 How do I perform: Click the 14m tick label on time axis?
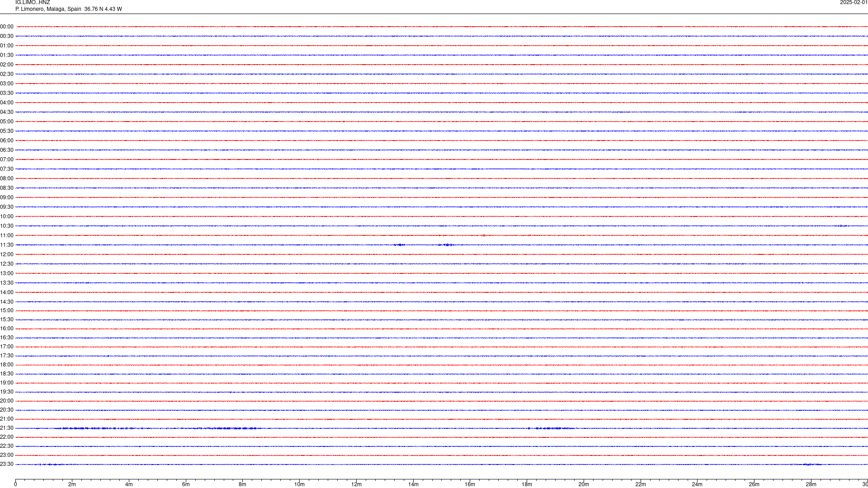(x=413, y=484)
